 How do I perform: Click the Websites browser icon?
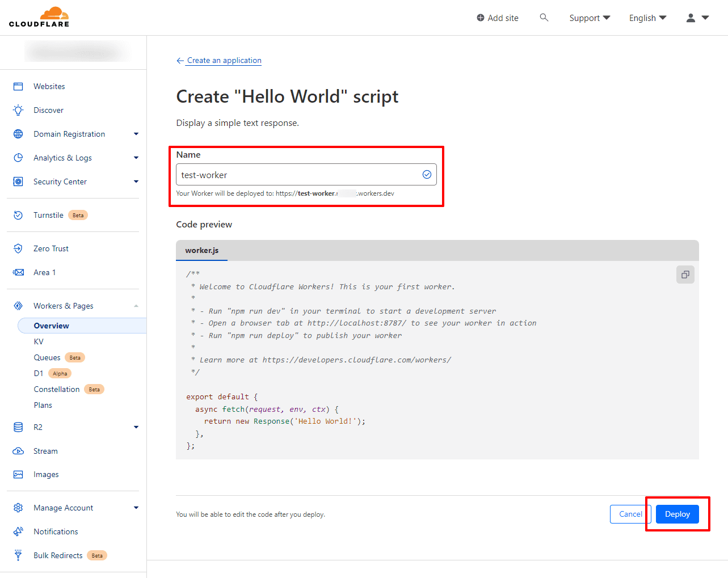(18, 86)
